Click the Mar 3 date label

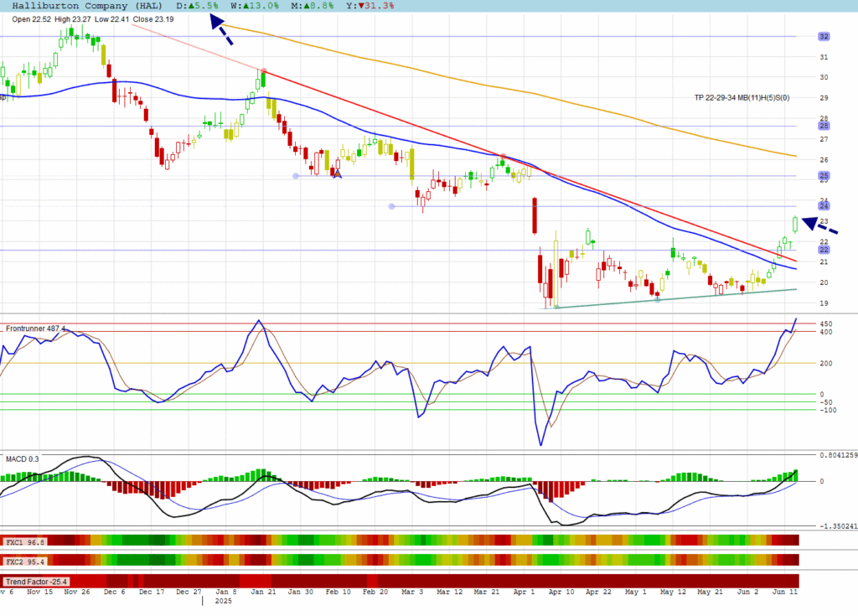[x=412, y=592]
